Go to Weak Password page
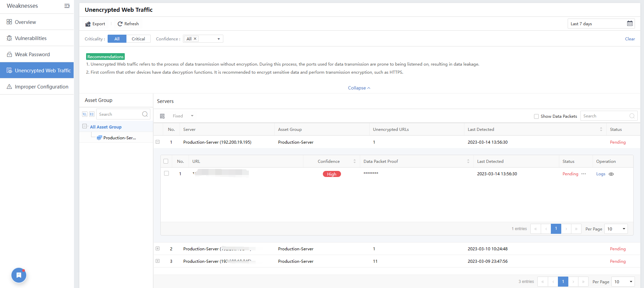This screenshot has height=288, width=644. [32, 55]
